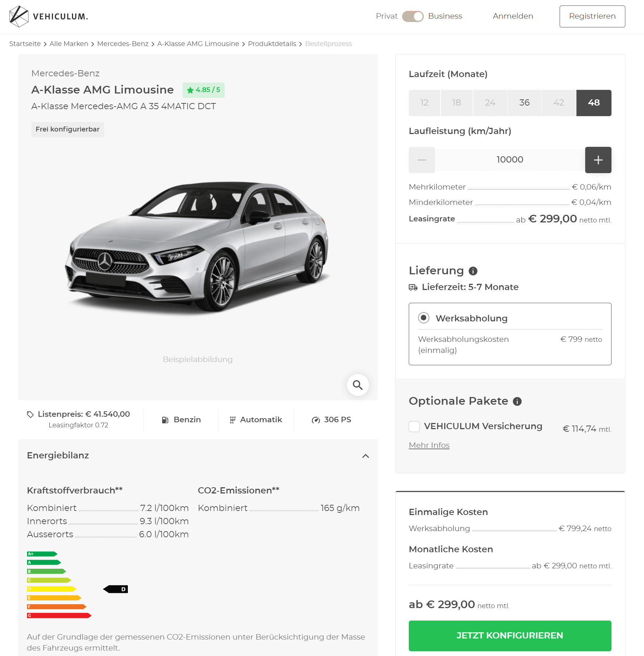
Task: Go to Startseite breadcrumb
Action: click(x=25, y=44)
